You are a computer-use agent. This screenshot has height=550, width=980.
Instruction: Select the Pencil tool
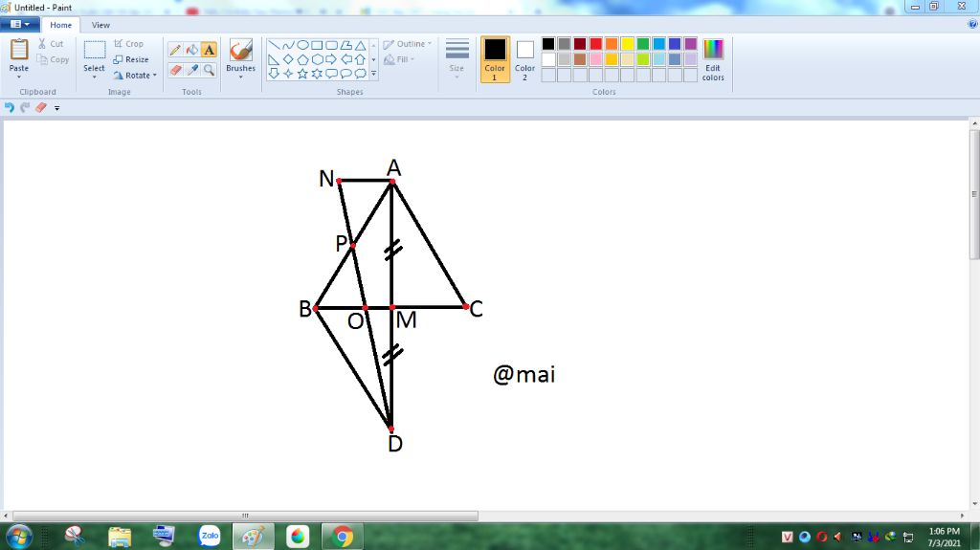tap(176, 50)
